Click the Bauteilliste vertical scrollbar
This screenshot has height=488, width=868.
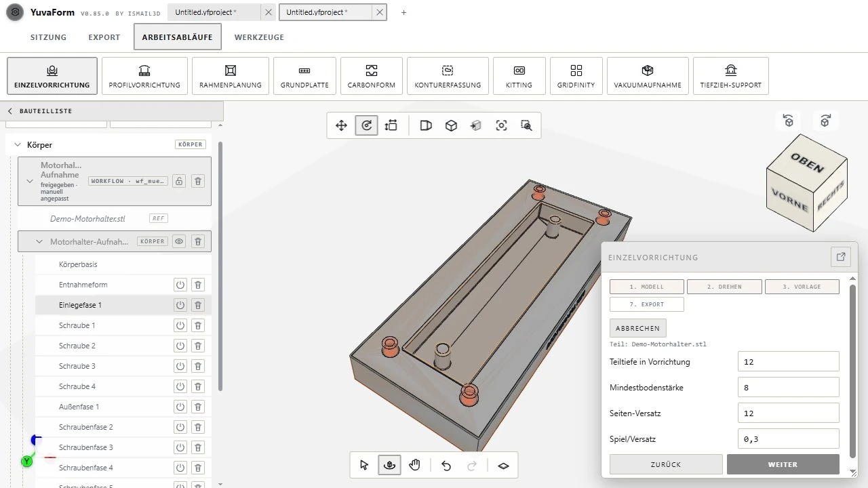[x=220, y=266]
